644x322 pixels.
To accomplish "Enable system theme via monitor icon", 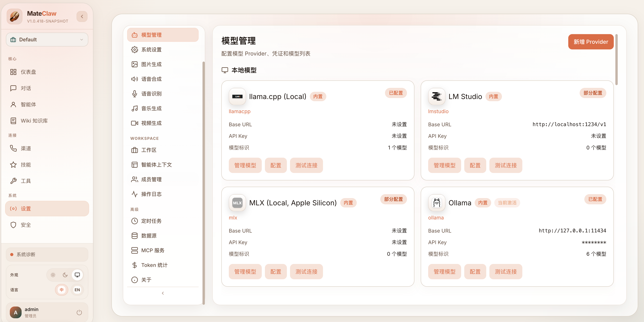I will (77, 275).
